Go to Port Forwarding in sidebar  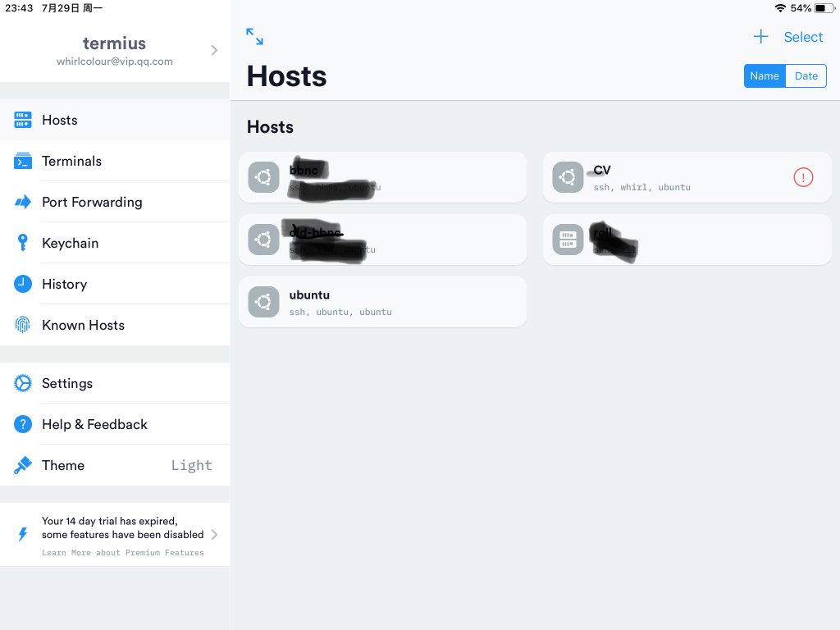pyautogui.click(x=115, y=202)
